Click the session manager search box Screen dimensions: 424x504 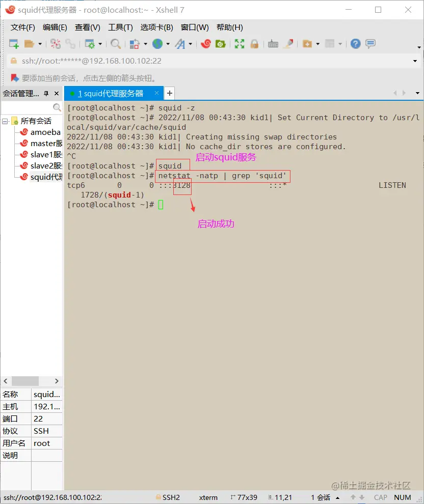(x=27, y=107)
